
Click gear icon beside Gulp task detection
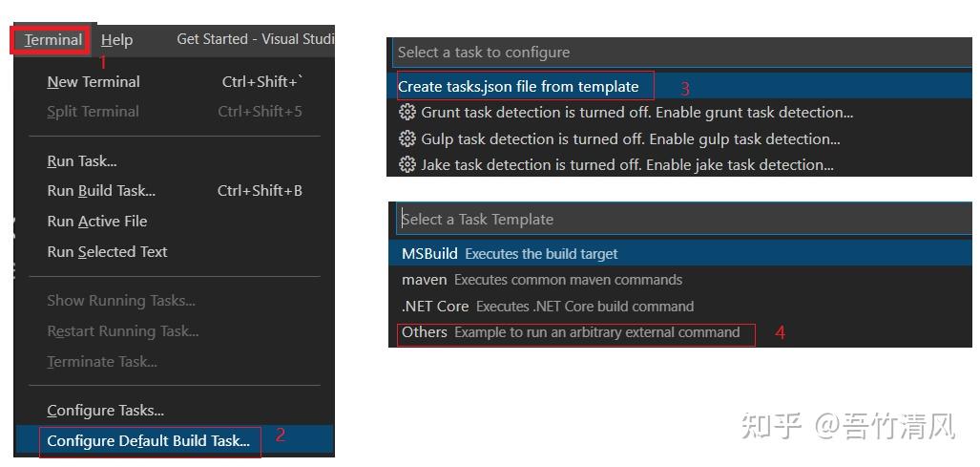(x=407, y=138)
